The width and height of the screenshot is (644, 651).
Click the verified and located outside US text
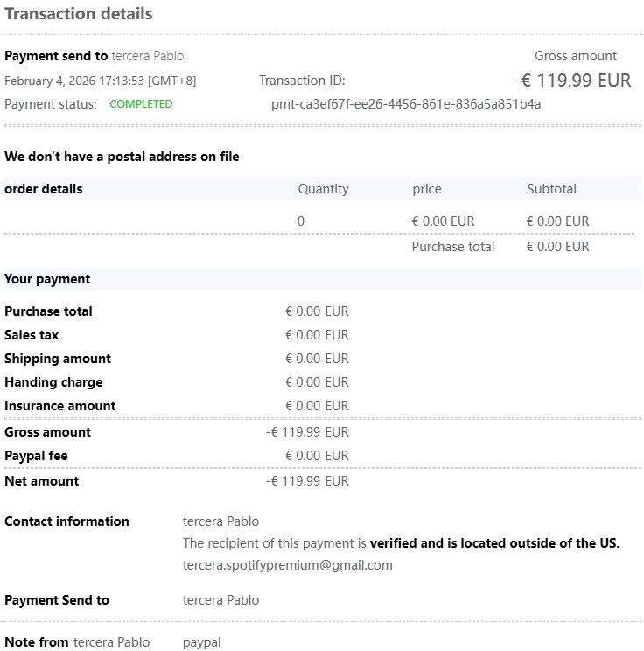[494, 543]
